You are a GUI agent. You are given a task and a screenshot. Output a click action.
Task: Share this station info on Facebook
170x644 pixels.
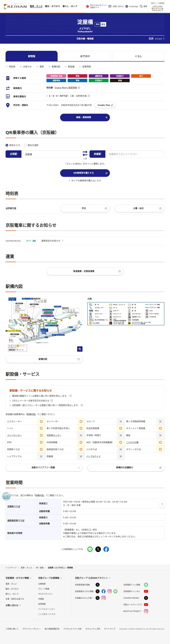tap(106, 549)
